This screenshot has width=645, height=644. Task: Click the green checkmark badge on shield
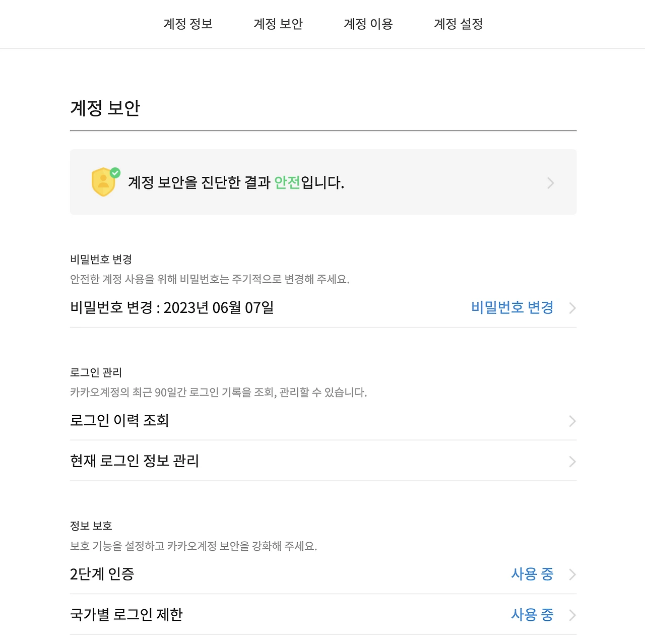[115, 173]
